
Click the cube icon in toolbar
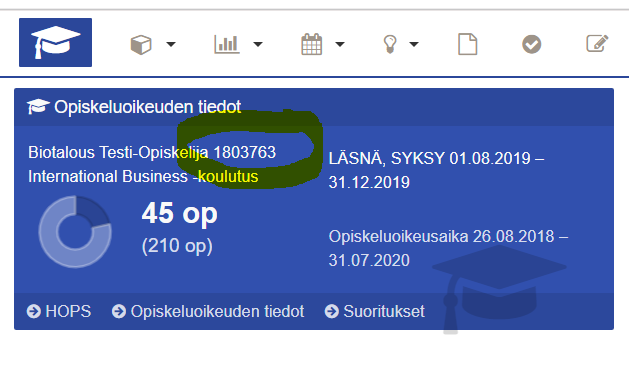point(141,44)
